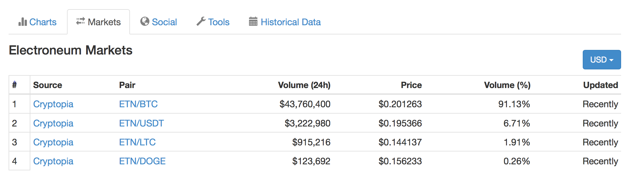Open the ETN/USDT pair link
This screenshot has height=191, width=644.
(141, 123)
